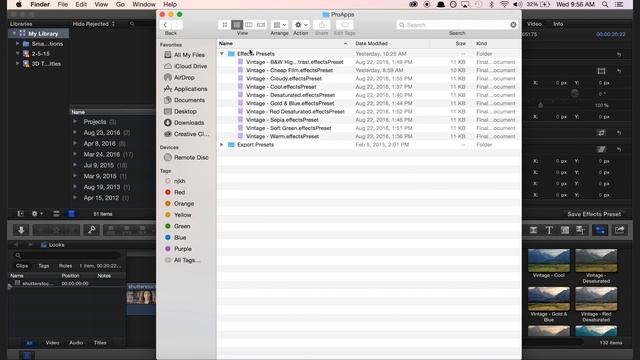The image size is (640, 360).
Task: Click Save Effects Preset button
Action: (594, 214)
